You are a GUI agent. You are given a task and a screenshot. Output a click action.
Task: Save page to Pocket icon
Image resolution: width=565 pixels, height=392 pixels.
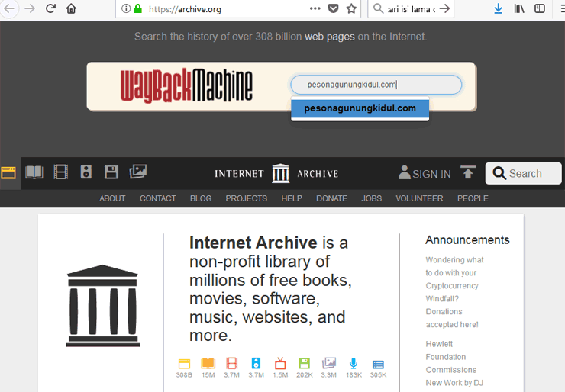tap(334, 8)
